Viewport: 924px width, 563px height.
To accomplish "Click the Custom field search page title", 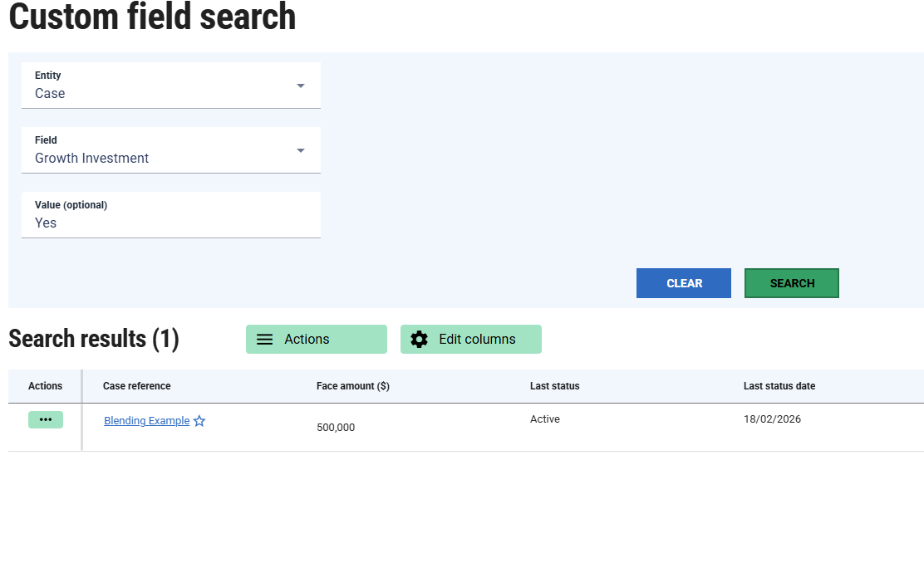I will point(152,17).
